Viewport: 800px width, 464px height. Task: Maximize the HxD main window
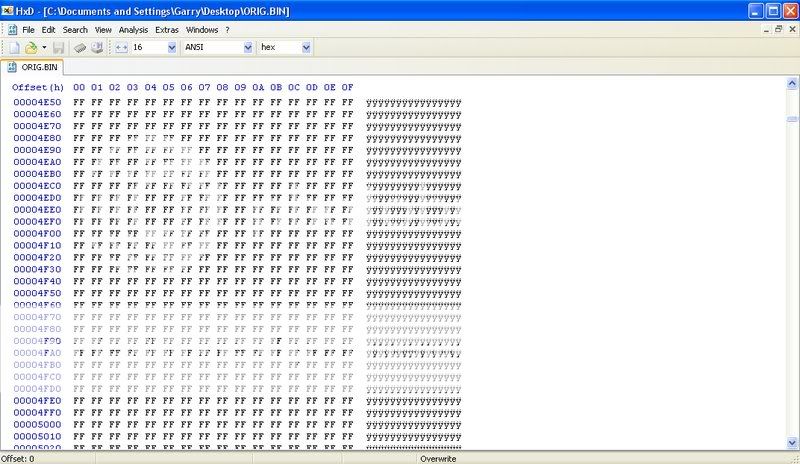pyautogui.click(x=773, y=11)
